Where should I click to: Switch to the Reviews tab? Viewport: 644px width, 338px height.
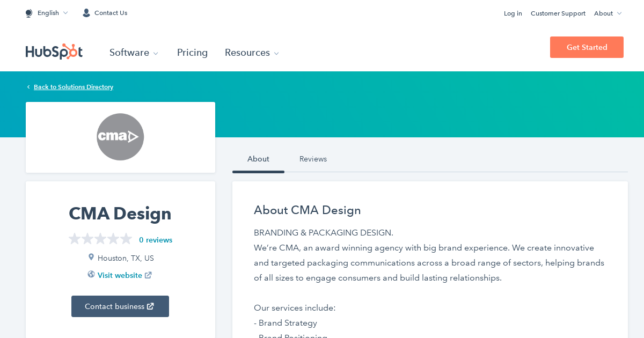point(313,159)
